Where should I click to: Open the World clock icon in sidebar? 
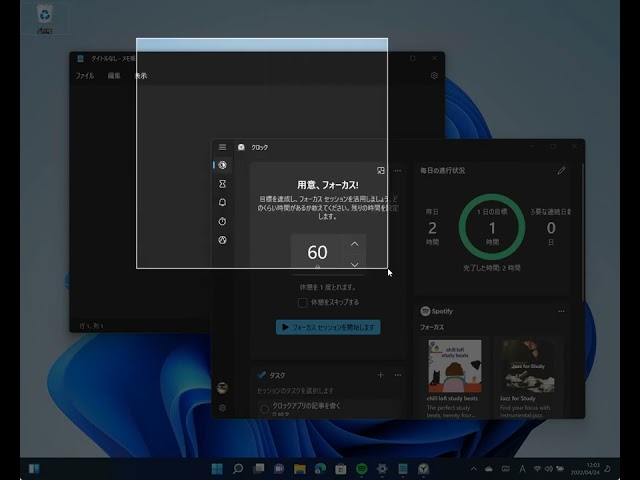point(222,240)
